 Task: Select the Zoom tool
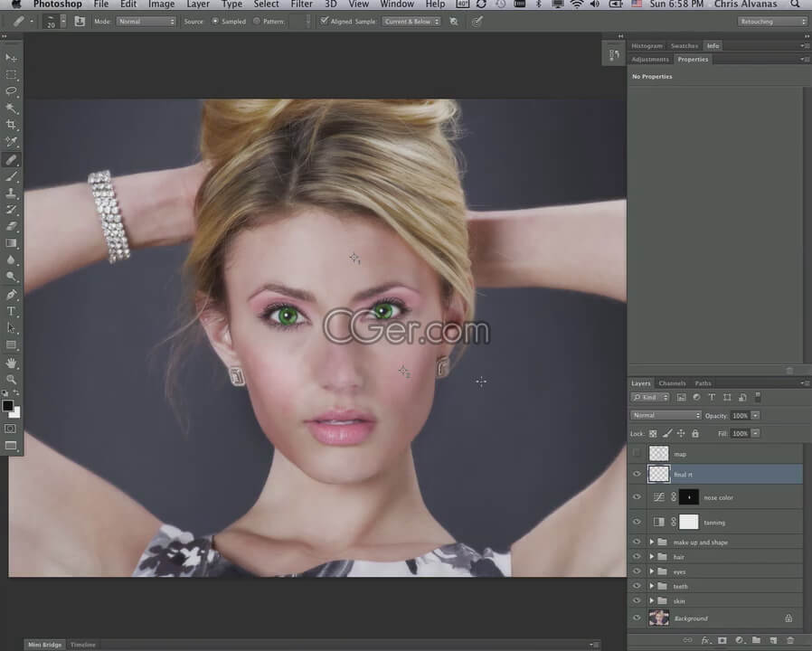pyautogui.click(x=11, y=379)
